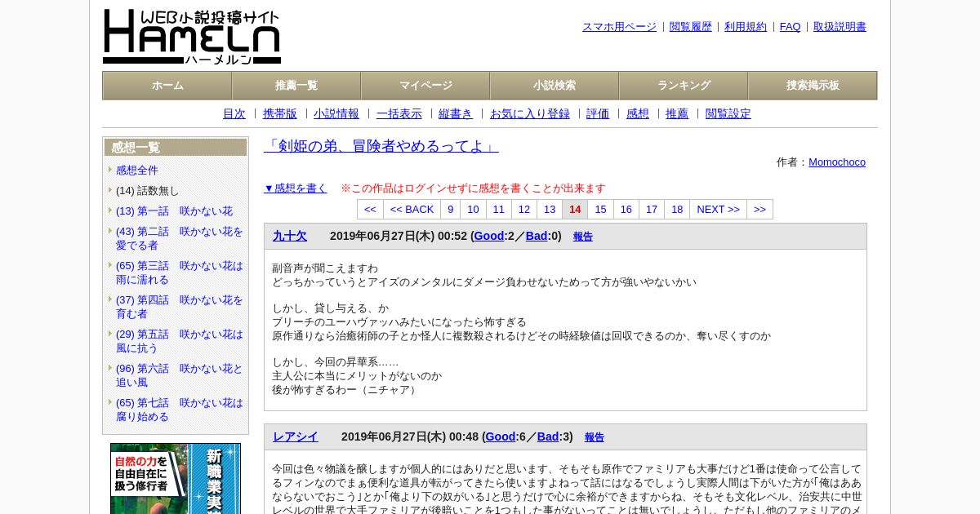Go to comments page 12
The image size is (980, 514).
(524, 210)
